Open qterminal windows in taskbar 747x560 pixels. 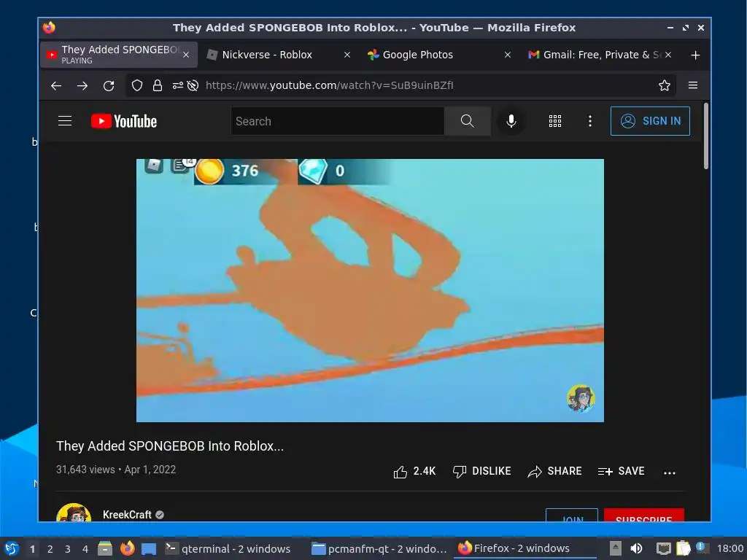228,549
